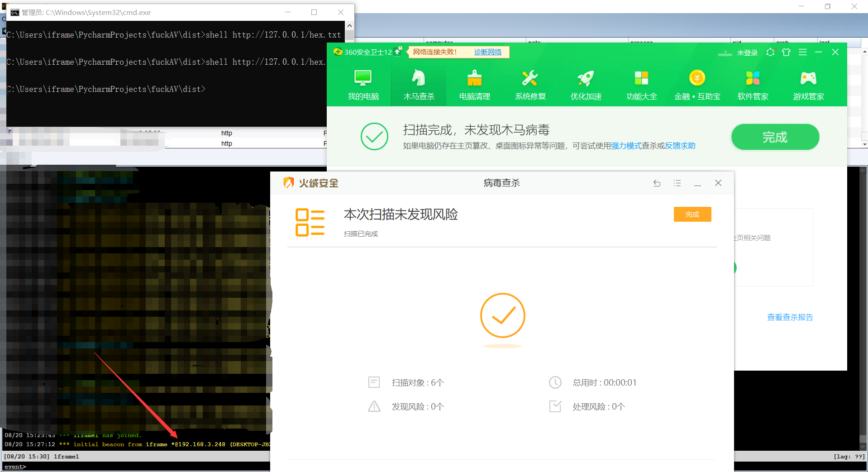Click cmd window system icon
868x472 pixels.
[x=14, y=12]
